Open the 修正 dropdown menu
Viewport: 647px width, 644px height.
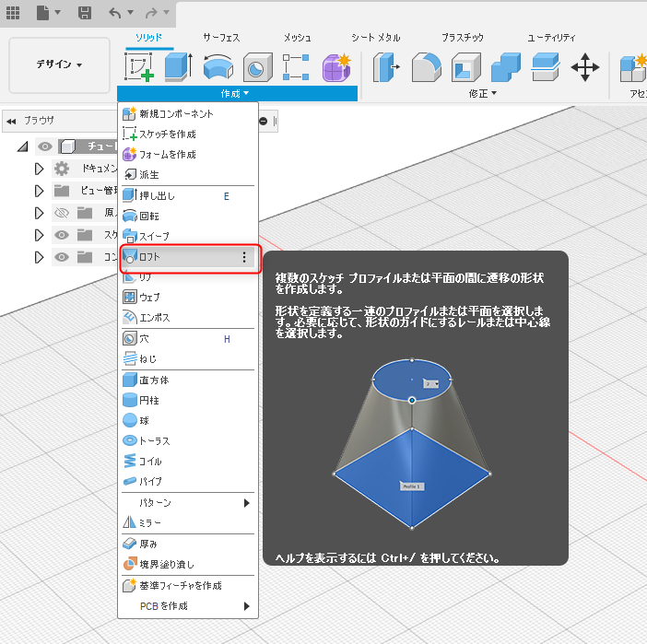point(482,94)
